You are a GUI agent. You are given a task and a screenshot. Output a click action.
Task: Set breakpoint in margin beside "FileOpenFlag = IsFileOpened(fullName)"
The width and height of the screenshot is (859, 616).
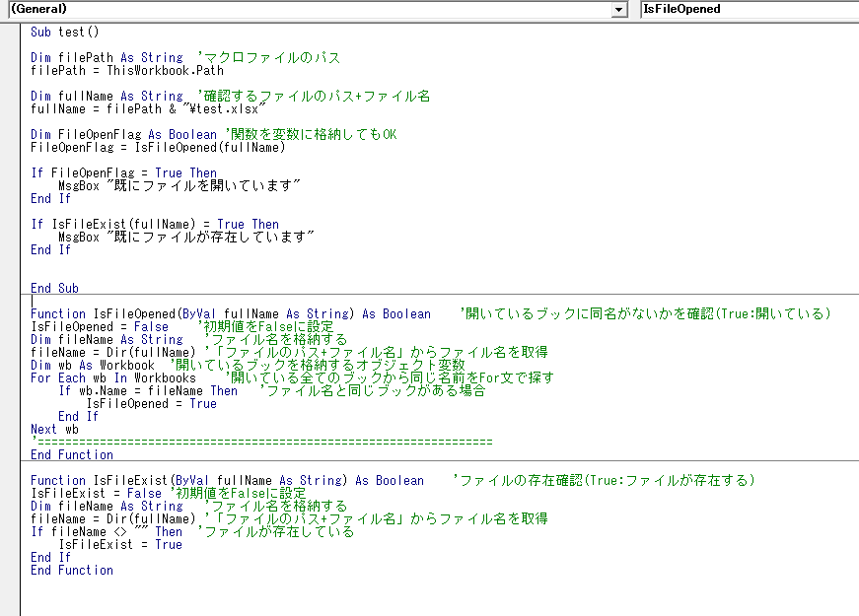click(10, 148)
